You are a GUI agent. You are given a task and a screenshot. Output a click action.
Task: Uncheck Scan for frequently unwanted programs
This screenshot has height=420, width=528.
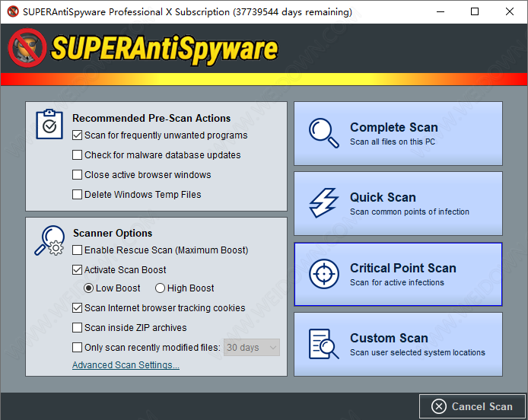(x=77, y=135)
